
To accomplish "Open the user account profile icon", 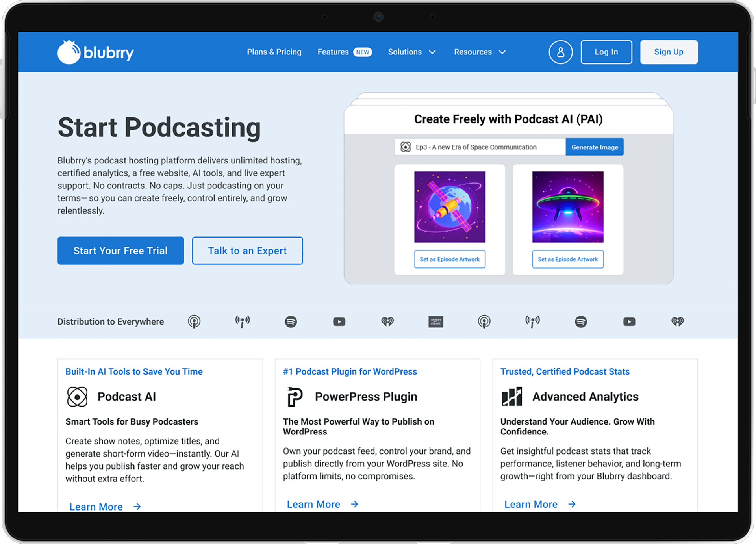I will click(560, 52).
